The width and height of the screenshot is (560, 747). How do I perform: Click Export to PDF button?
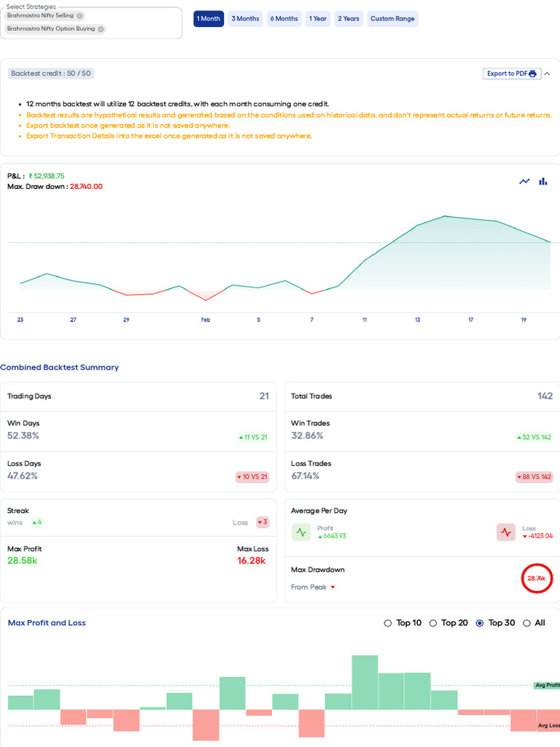512,74
